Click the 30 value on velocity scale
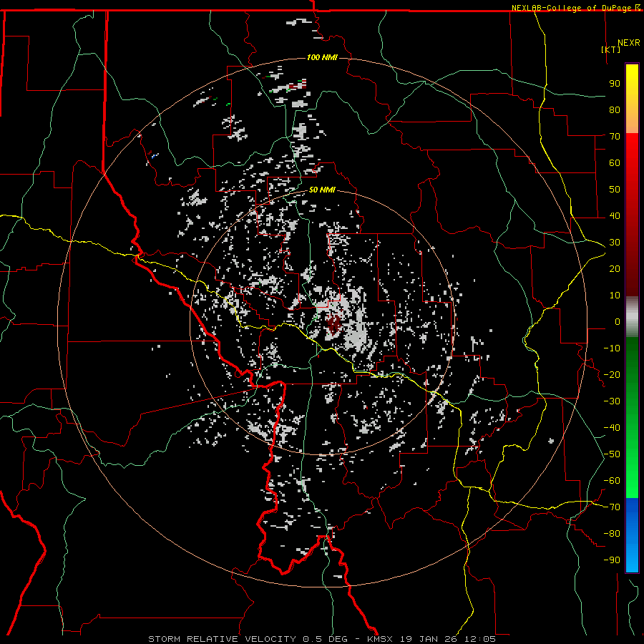644x644 pixels. 615,243
